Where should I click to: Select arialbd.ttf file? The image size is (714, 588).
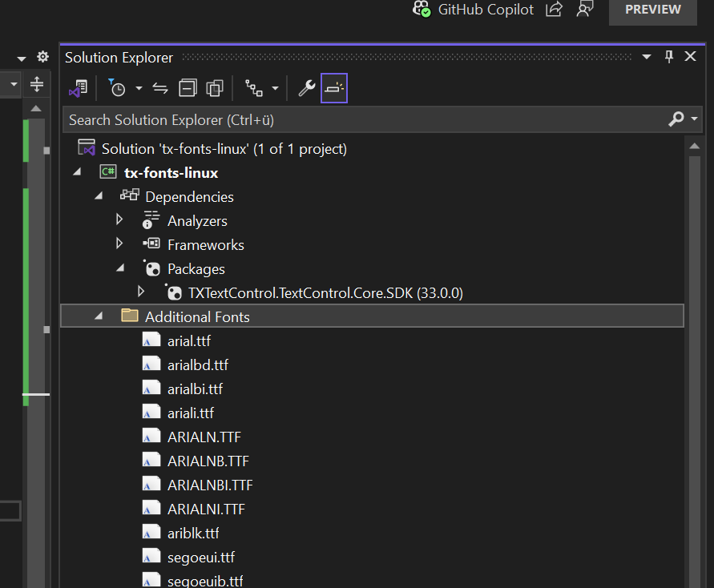point(198,365)
